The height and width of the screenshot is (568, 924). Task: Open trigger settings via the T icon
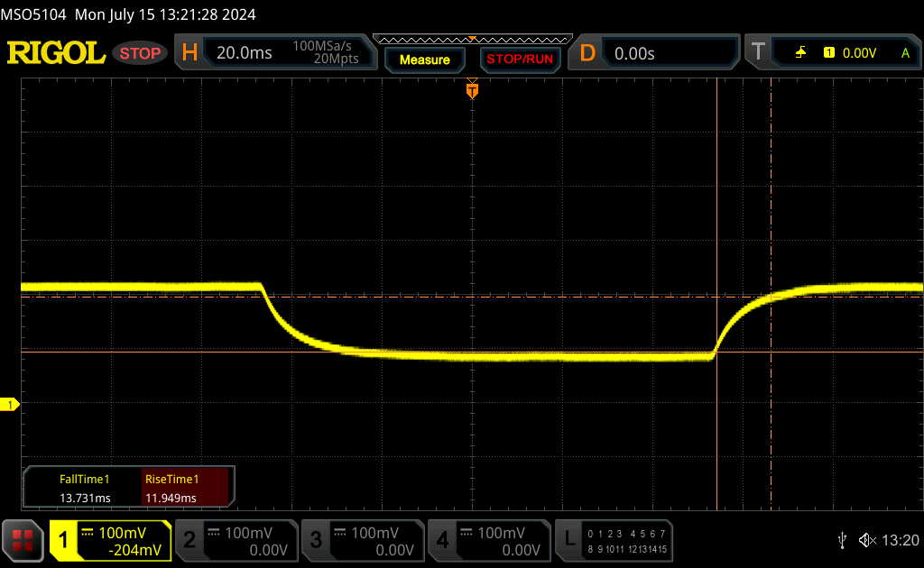pyautogui.click(x=758, y=53)
